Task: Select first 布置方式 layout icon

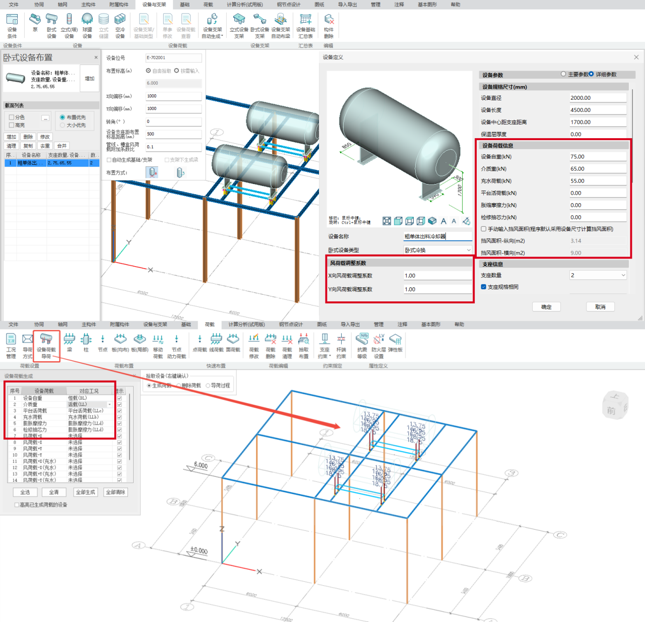Action: tap(152, 172)
